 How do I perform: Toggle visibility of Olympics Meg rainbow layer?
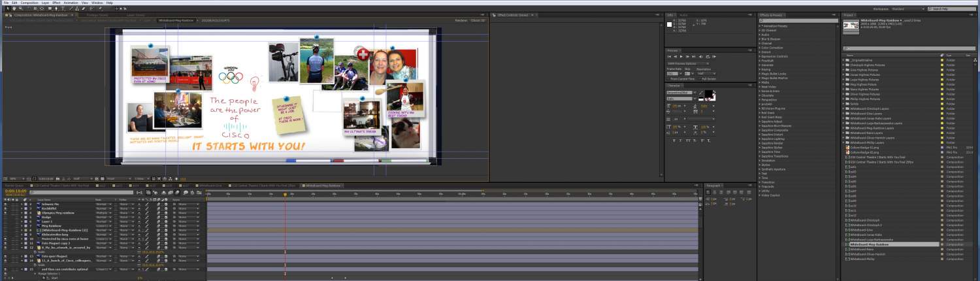tap(5, 213)
